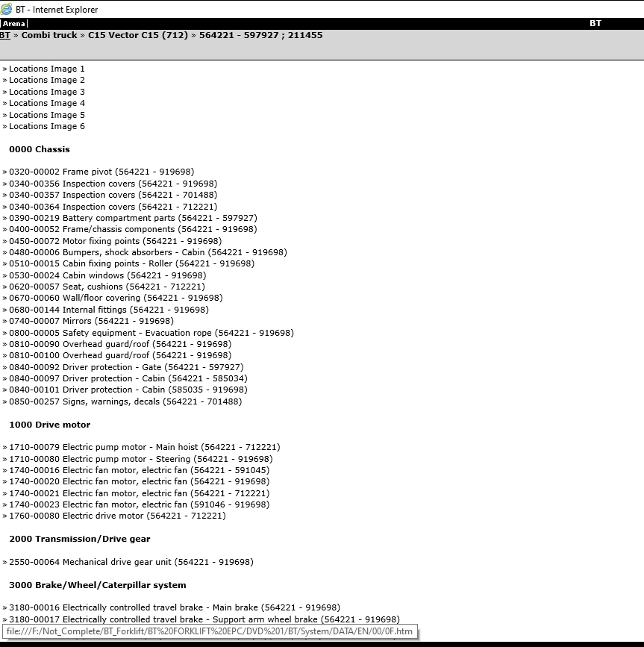Click the BT breadcrumb link
This screenshot has width=644, height=647.
[x=4, y=35]
